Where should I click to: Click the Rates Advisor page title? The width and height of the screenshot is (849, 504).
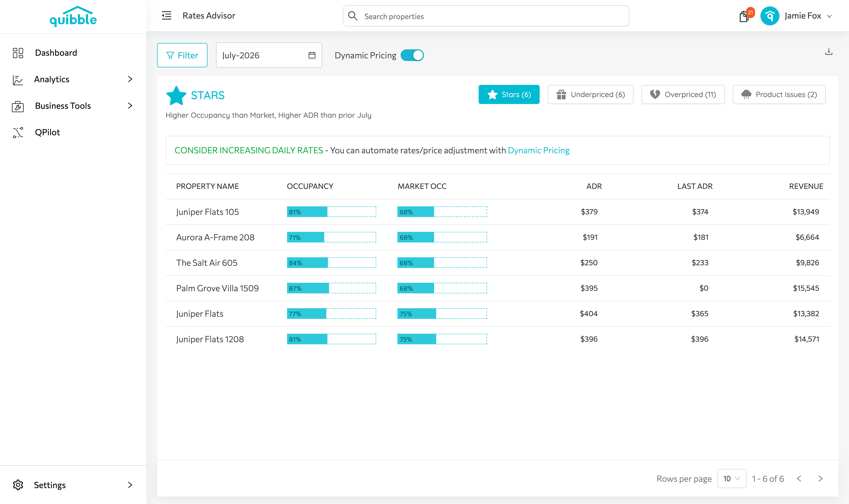pyautogui.click(x=209, y=16)
